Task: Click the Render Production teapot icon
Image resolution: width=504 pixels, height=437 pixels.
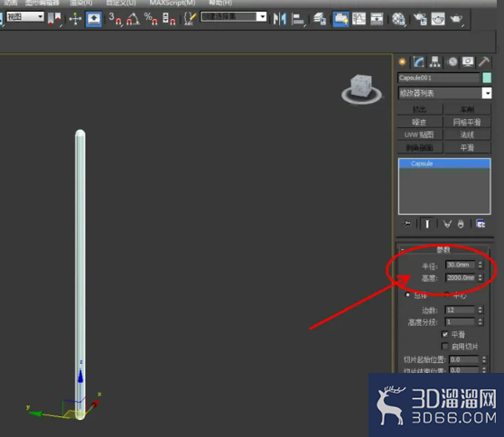Action: click(456, 19)
